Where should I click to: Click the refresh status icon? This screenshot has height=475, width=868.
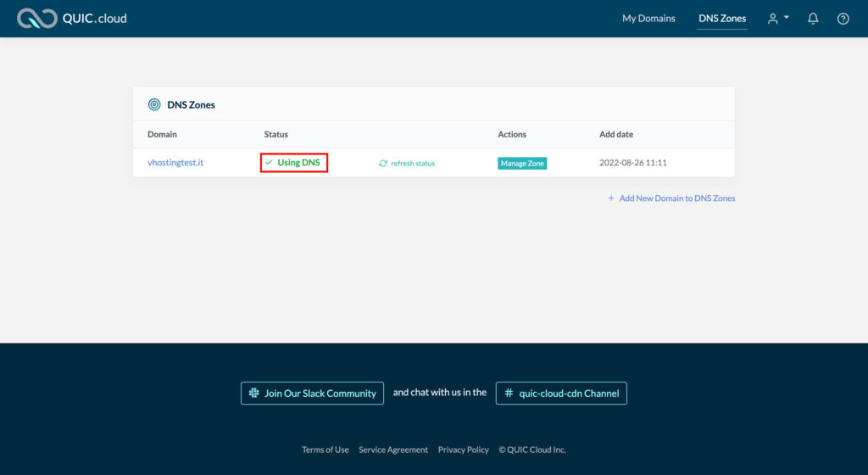pyautogui.click(x=382, y=164)
